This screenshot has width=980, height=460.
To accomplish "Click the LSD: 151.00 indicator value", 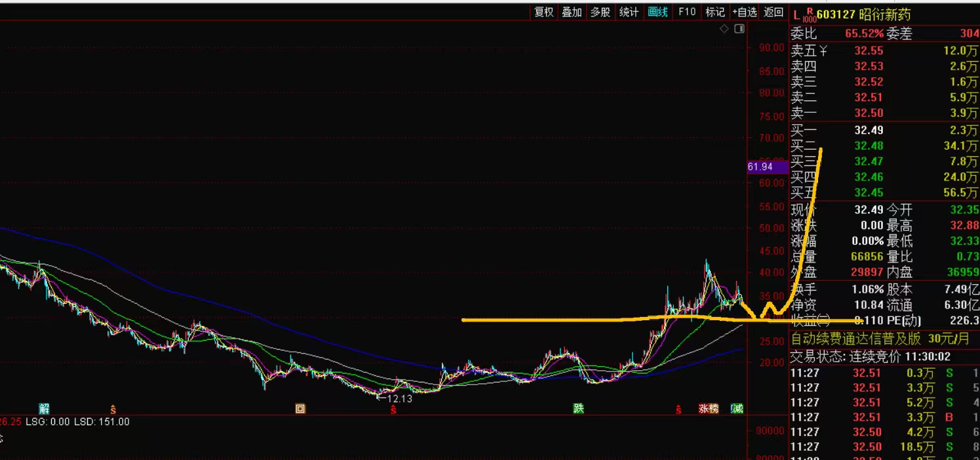I will [x=102, y=422].
